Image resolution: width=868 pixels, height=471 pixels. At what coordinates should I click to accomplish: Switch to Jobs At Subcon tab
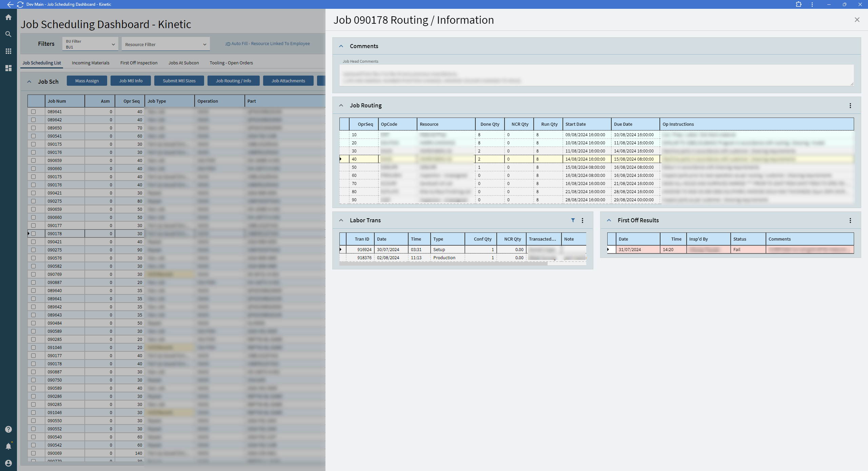[184, 63]
